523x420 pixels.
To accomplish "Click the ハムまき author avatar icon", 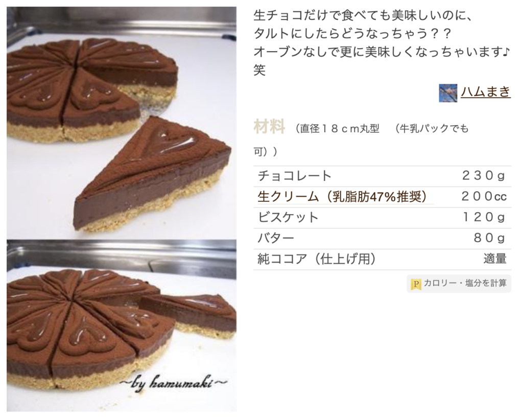I will point(448,93).
